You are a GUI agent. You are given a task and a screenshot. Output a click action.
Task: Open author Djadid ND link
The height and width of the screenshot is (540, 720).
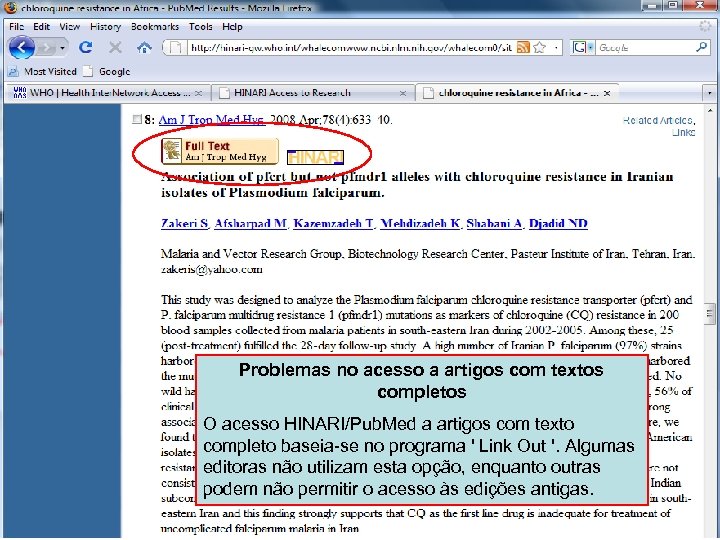[558, 224]
